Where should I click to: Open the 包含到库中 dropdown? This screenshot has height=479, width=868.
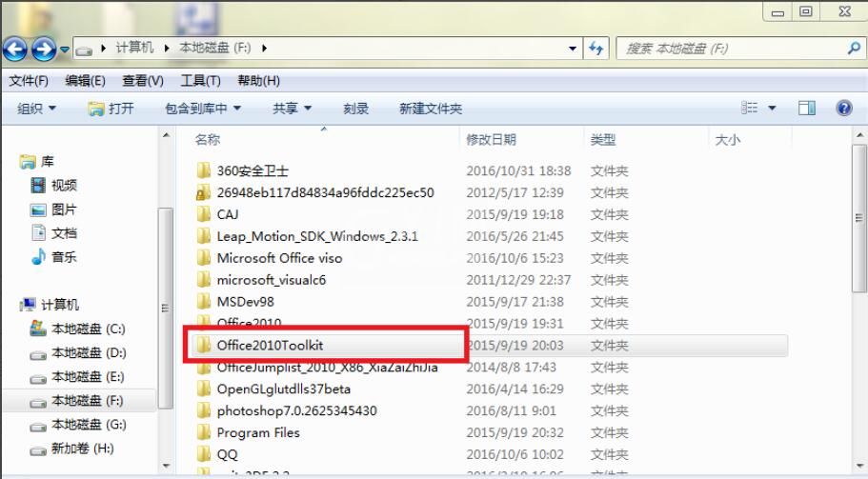[x=203, y=109]
